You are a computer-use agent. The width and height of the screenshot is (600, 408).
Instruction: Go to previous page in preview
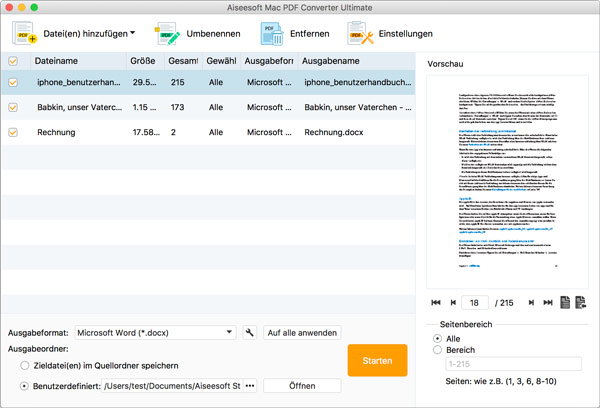pyautogui.click(x=453, y=303)
